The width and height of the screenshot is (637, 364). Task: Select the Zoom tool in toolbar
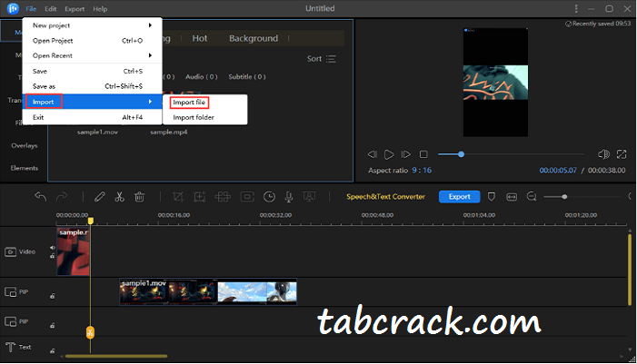point(200,197)
